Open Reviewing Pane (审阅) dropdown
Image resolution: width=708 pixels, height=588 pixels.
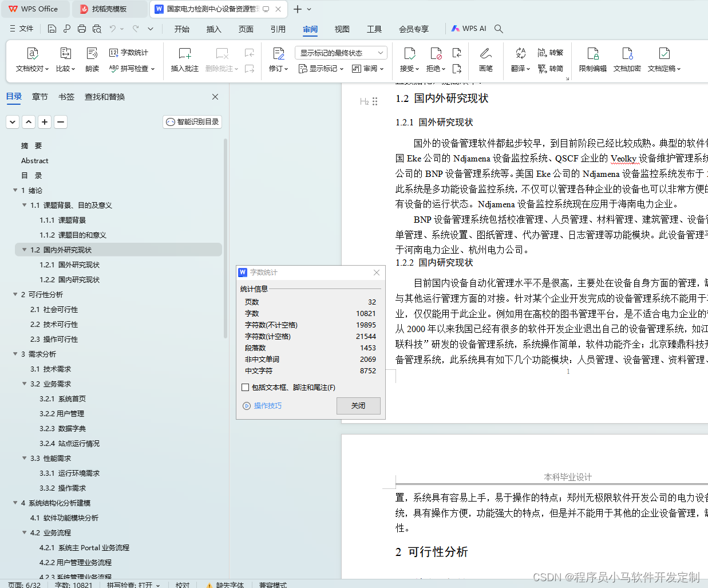click(367, 68)
